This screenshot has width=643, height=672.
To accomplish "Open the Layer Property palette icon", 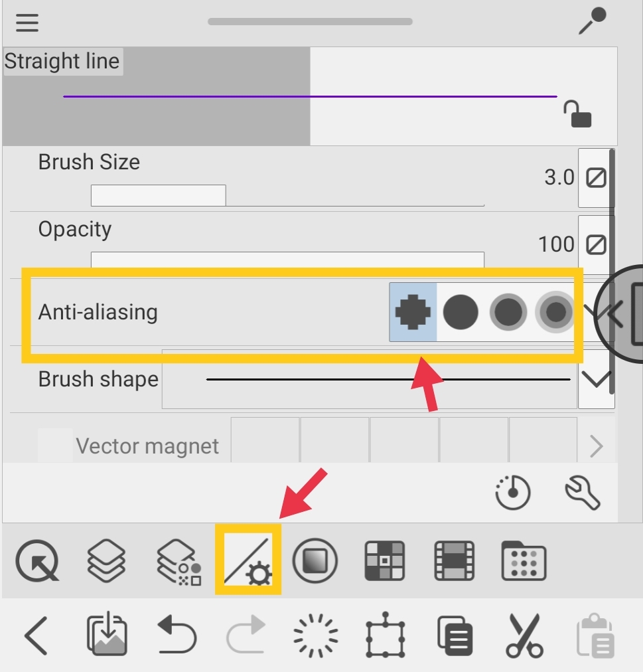I will (x=179, y=561).
